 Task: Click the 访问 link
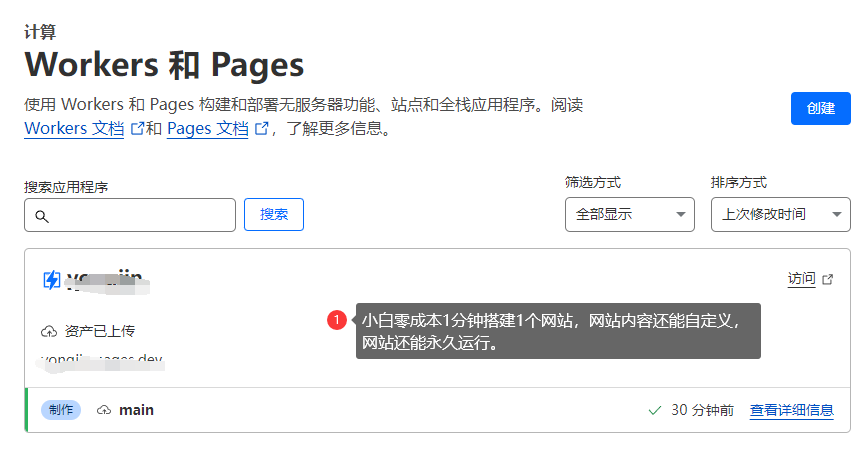[x=801, y=279]
